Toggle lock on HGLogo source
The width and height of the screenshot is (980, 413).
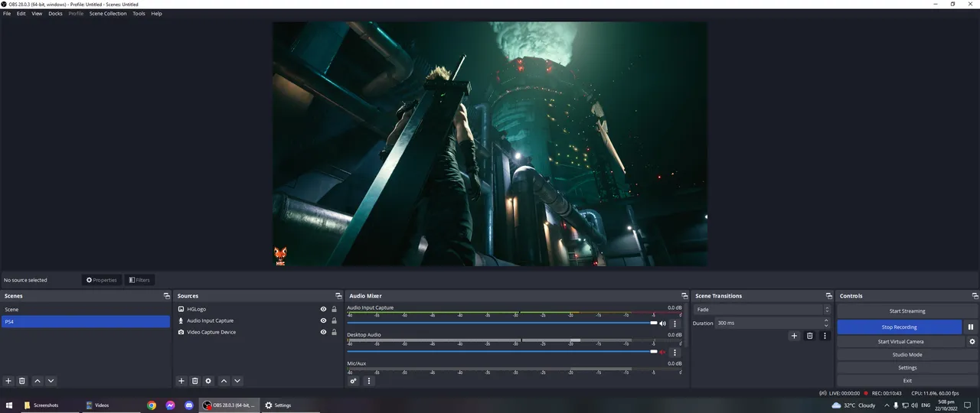(335, 309)
